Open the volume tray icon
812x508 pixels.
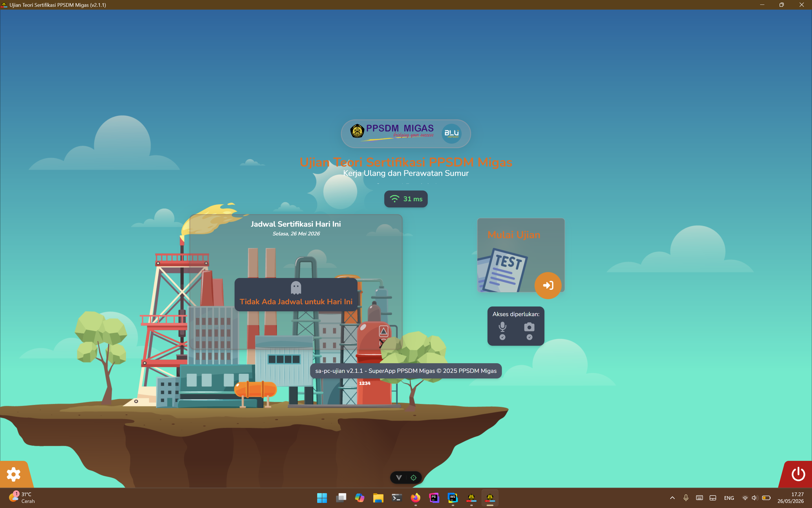click(754, 498)
